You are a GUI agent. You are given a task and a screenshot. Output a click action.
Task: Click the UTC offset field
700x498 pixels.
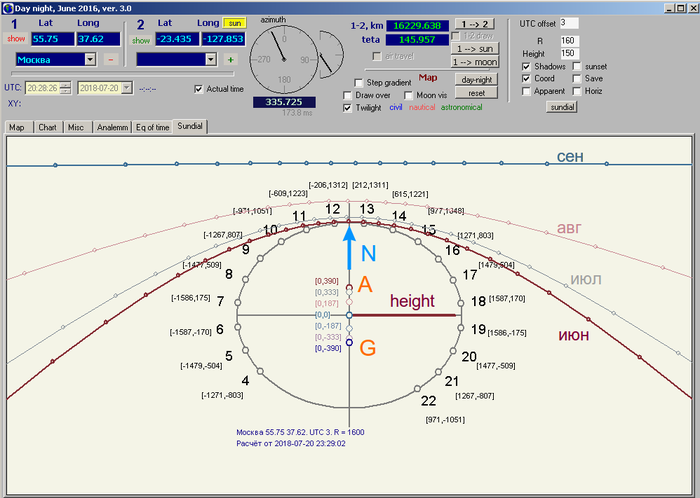(569, 23)
